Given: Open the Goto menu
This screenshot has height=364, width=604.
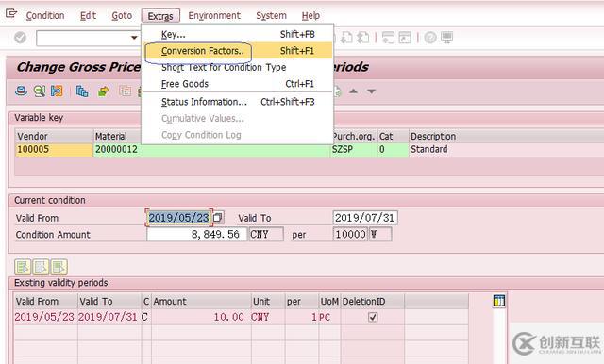Looking at the screenshot, I should click(x=122, y=16).
